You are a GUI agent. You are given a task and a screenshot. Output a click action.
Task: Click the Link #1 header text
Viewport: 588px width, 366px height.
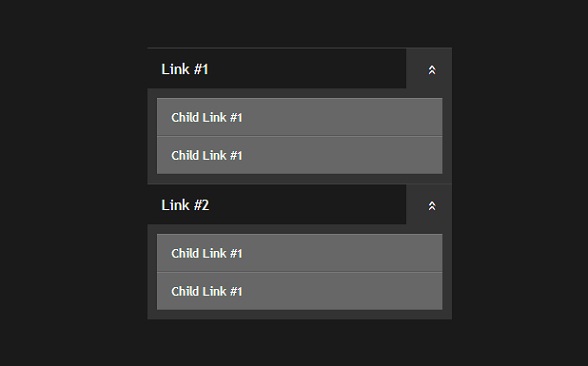click(185, 69)
